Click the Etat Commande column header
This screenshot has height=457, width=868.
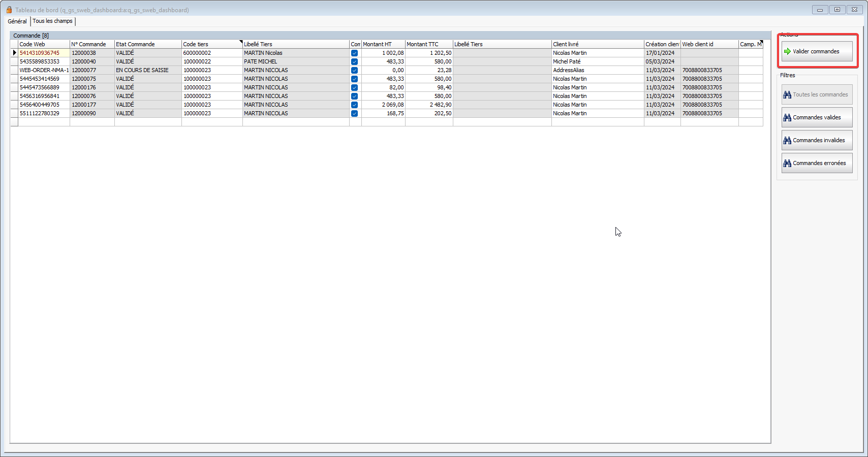[x=147, y=44]
